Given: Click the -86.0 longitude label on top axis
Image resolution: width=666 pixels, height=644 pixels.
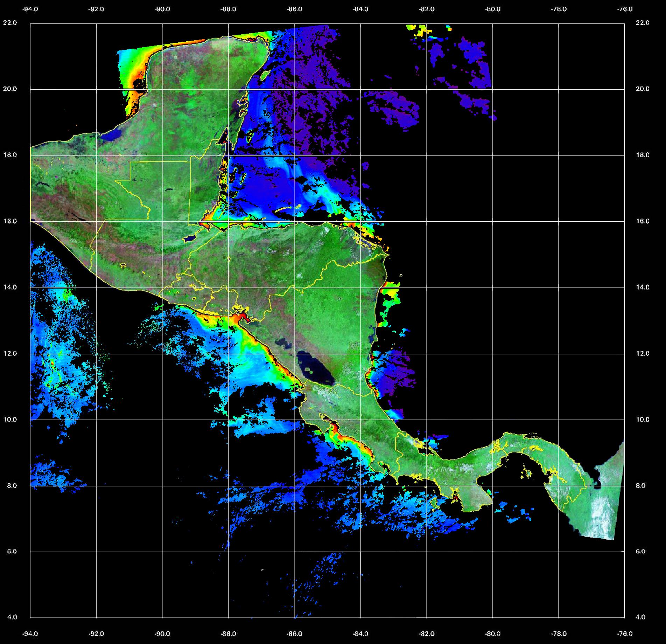Looking at the screenshot, I should (x=294, y=9).
